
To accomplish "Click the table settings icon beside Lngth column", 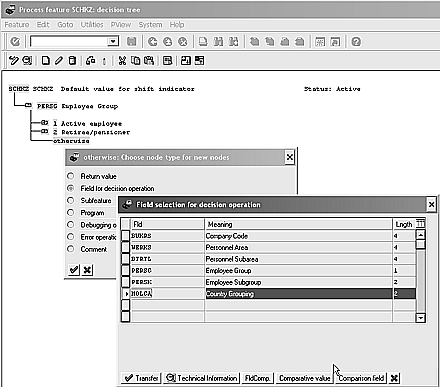I will click(x=421, y=223).
